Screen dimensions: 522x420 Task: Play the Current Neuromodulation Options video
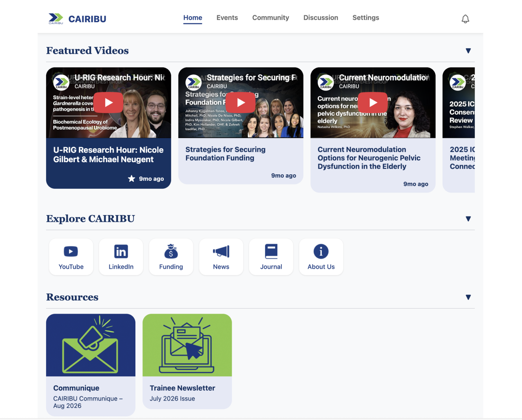click(373, 102)
